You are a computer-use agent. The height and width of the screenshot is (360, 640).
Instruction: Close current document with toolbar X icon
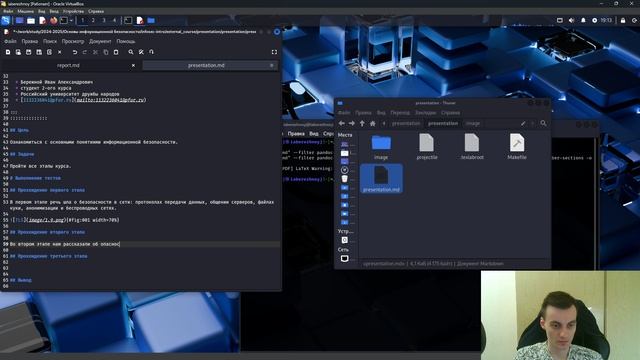[x=60, y=52]
